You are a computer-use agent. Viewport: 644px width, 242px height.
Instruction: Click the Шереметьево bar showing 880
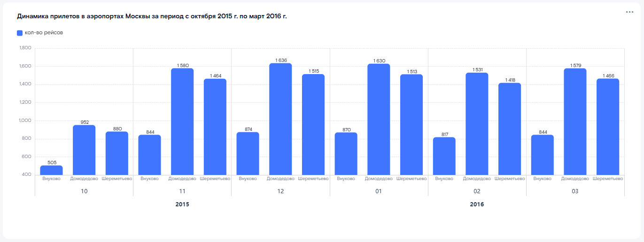[x=117, y=153]
